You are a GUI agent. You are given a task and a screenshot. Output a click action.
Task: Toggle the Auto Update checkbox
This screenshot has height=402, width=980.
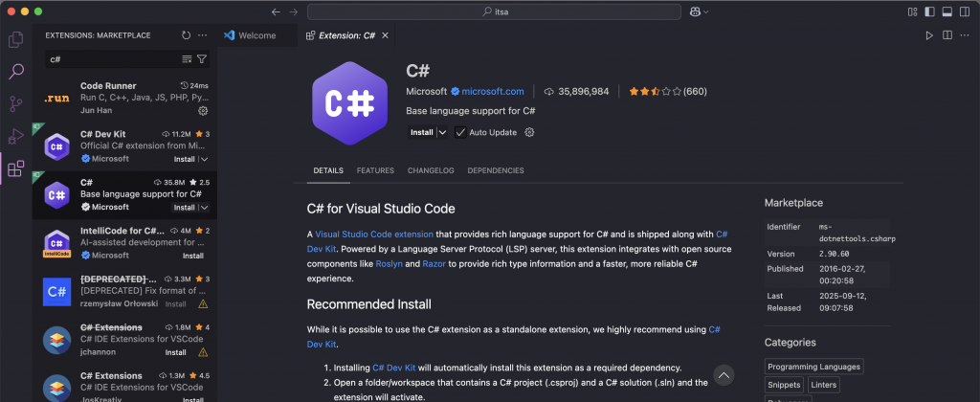[460, 132]
